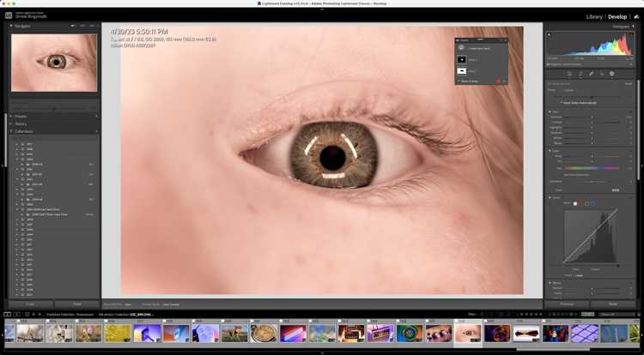Click the bottom Reset button
Viewport: 644px width, 355px height.
[613, 304]
